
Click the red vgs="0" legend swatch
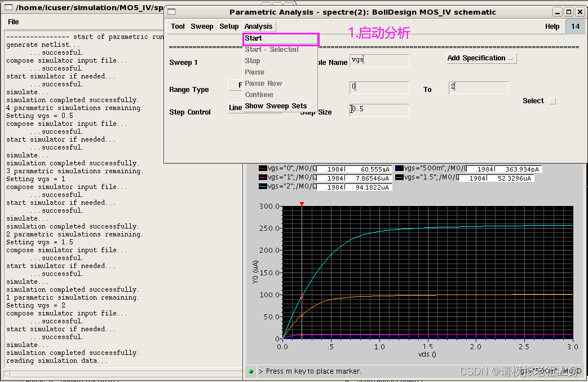263,169
